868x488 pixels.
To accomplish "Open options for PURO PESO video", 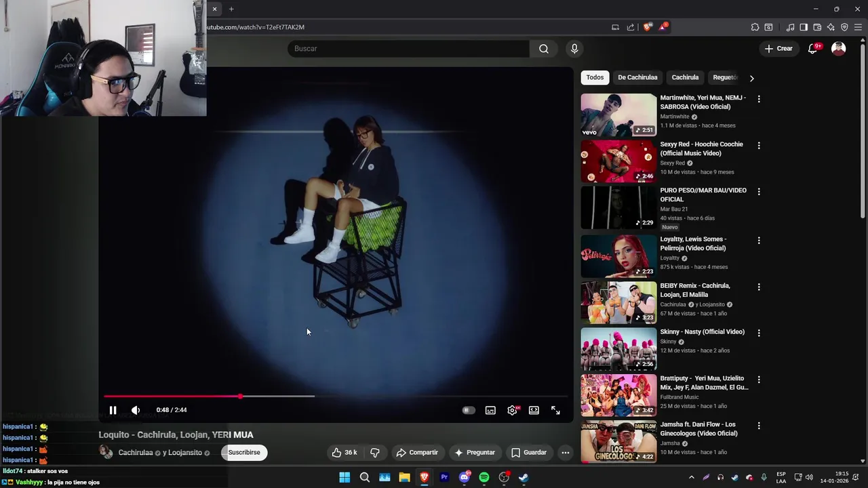I will tap(759, 192).
